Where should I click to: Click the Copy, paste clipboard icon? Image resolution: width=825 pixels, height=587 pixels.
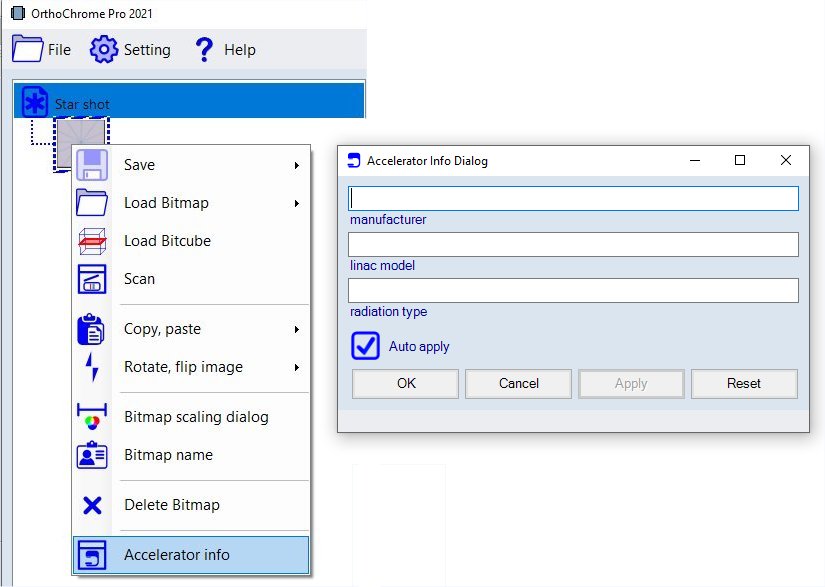[x=92, y=329]
